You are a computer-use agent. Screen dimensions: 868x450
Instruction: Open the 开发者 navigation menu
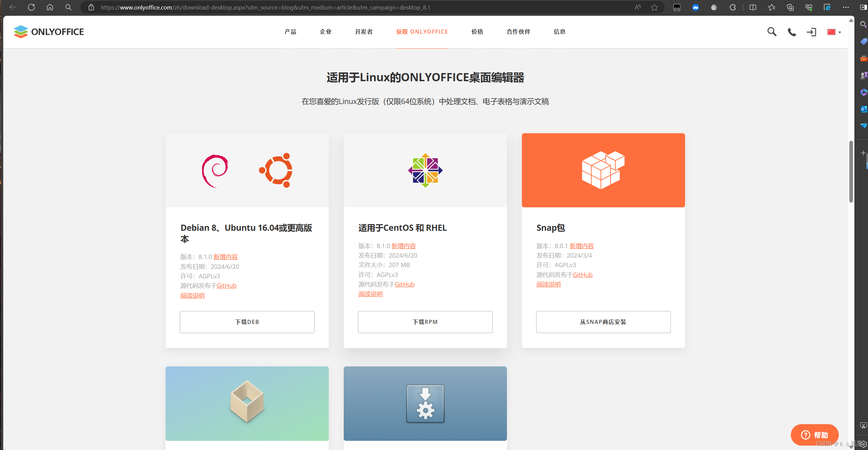pyautogui.click(x=364, y=32)
